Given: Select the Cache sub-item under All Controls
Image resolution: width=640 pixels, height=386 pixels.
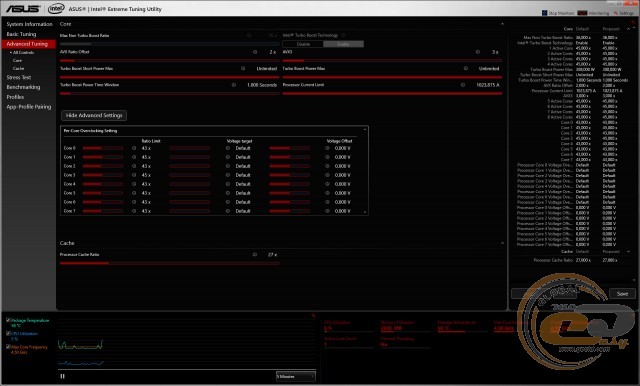Looking at the screenshot, I should click(x=18, y=69).
